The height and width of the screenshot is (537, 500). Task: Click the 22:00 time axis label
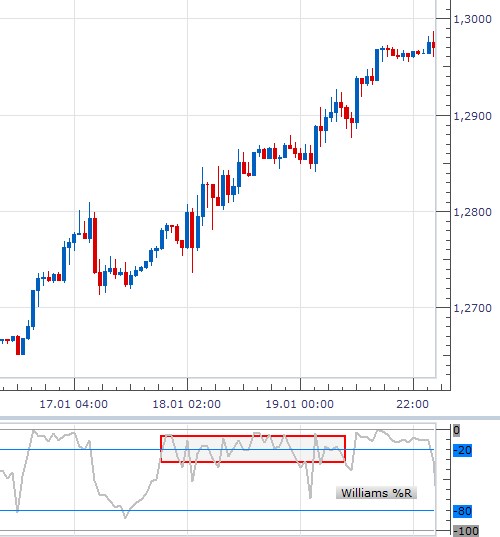click(412, 404)
